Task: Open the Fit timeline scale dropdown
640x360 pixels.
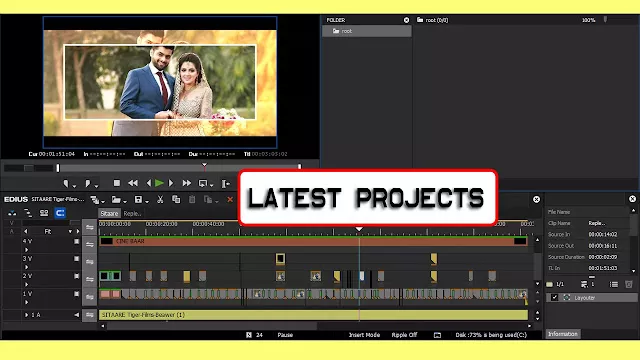Action: (x=70, y=231)
